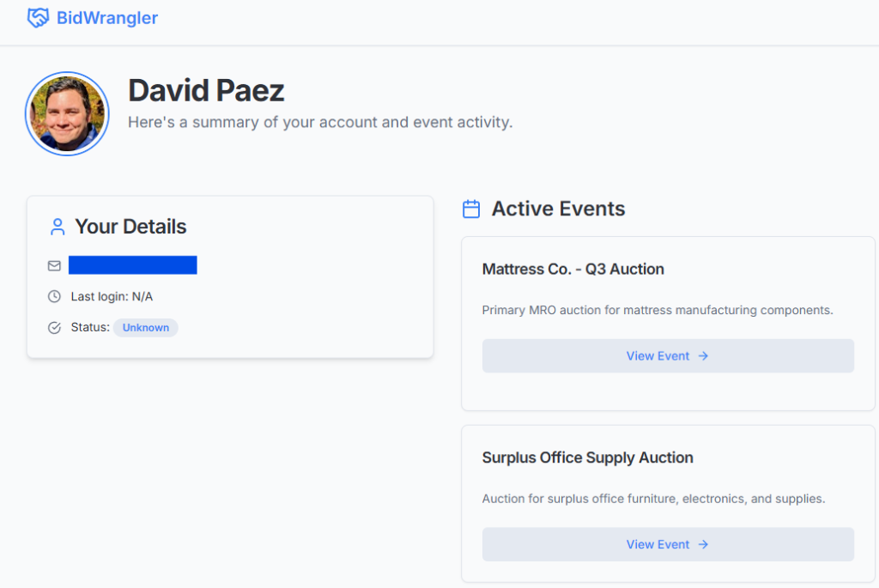This screenshot has height=588, width=879.
Task: Click David Paez's profile photo
Action: 67,113
